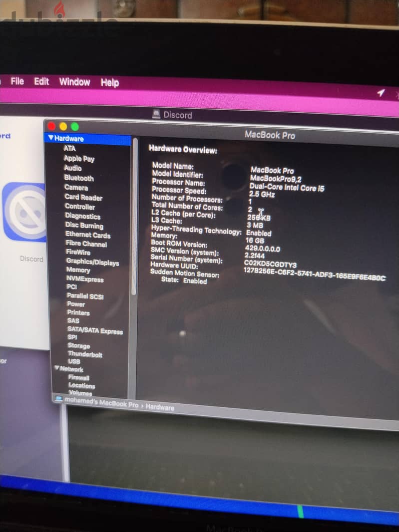Select Bluetooth in the sidebar
Viewport: 399px width, 532px height.
tap(79, 178)
